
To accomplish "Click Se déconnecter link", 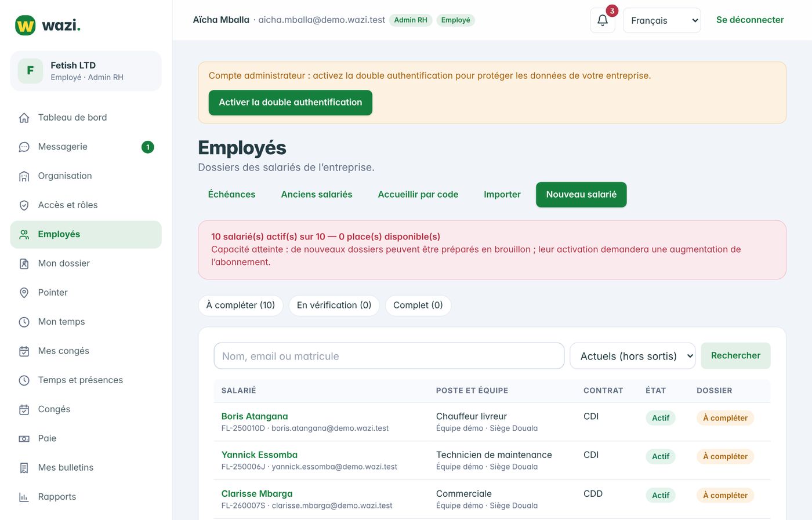I will click(x=750, y=20).
